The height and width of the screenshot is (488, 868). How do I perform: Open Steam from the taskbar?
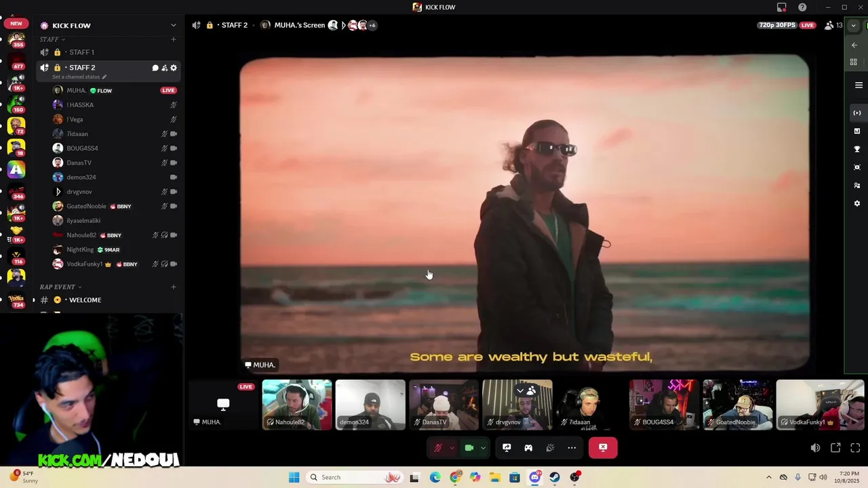pos(555,477)
